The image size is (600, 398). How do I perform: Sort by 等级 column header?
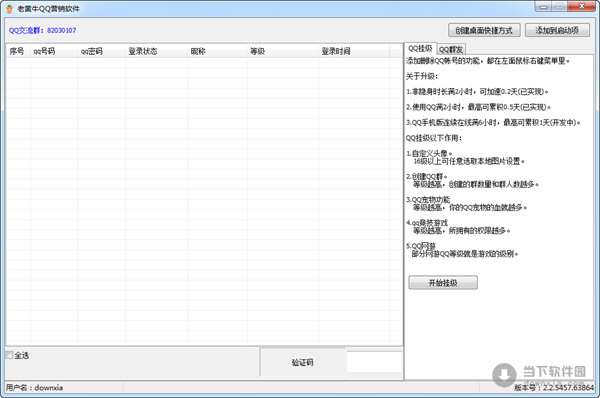pos(282,51)
